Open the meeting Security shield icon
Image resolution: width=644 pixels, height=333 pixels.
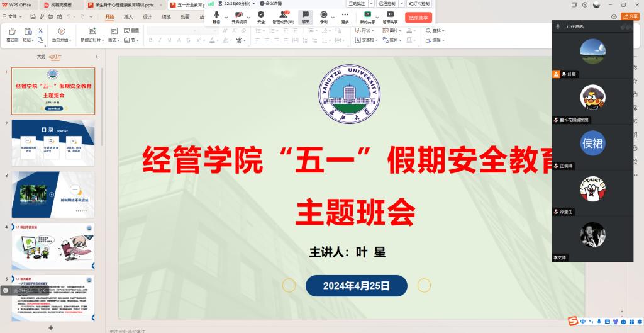(x=261, y=15)
